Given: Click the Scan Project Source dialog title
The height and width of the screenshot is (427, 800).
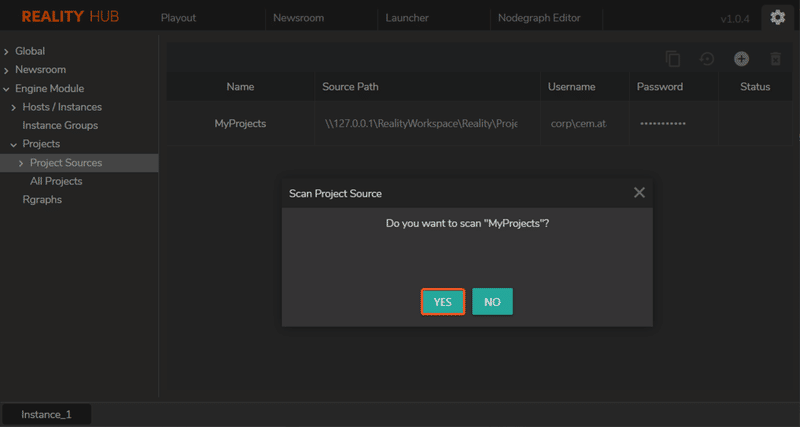Looking at the screenshot, I should (335, 193).
